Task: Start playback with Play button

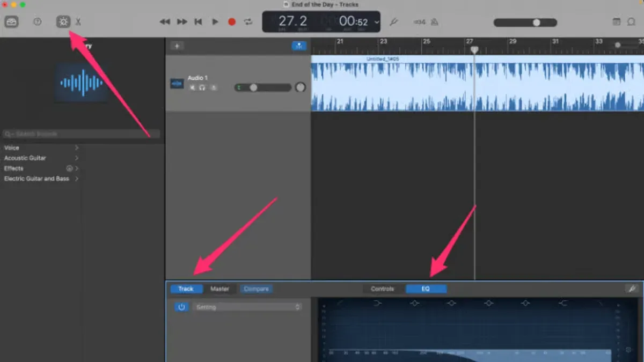Action: tap(215, 22)
